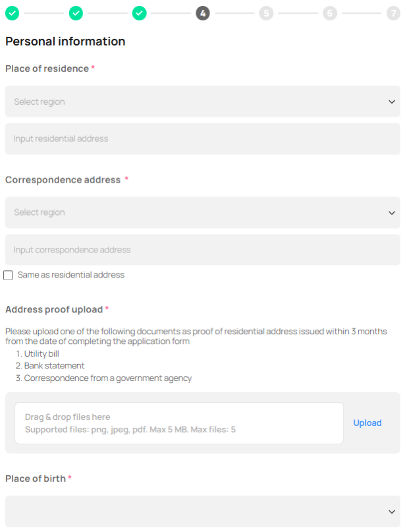Click the step 7 circle indicator
This screenshot has height=532, width=405.
(x=392, y=13)
